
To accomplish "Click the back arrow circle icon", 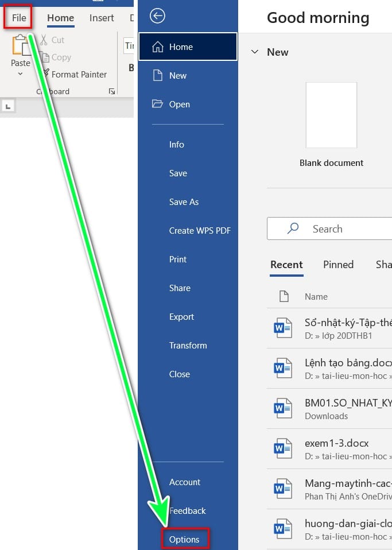I will [x=157, y=16].
